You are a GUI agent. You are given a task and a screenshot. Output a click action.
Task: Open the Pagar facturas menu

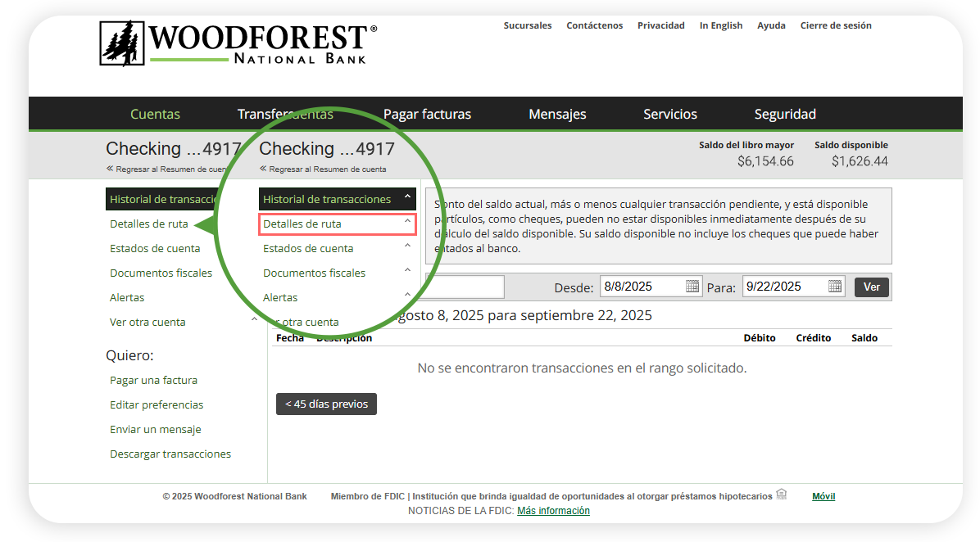pos(427,114)
